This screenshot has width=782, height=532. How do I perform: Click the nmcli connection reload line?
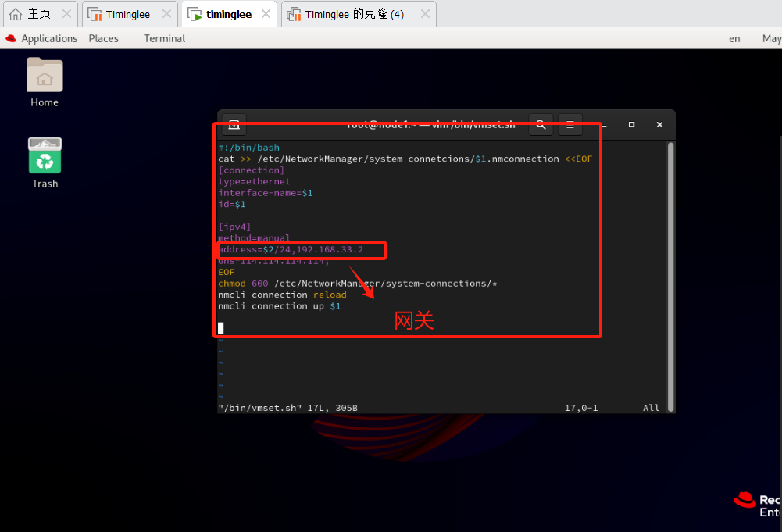click(x=282, y=295)
